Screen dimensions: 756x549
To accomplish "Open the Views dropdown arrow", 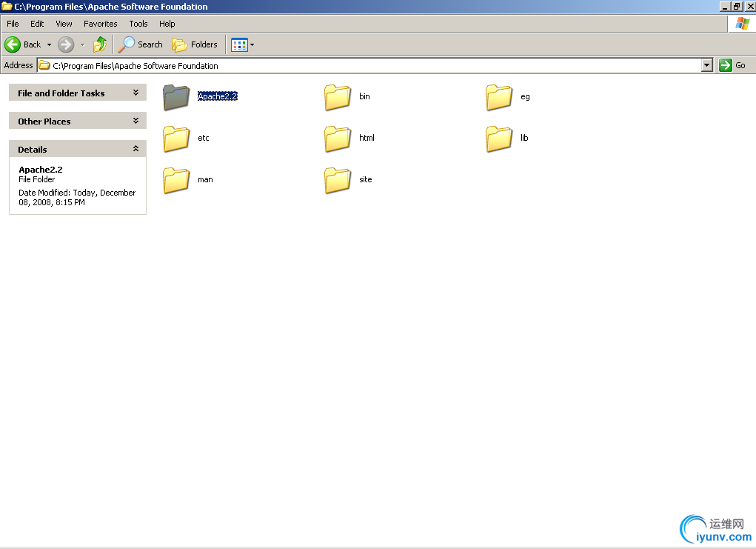I will (x=252, y=45).
